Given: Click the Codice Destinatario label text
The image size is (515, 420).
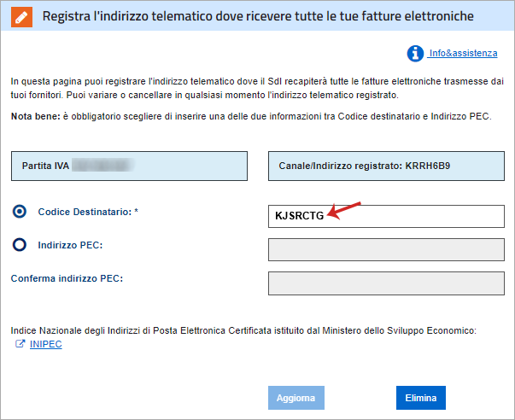Looking at the screenshot, I should (88, 212).
